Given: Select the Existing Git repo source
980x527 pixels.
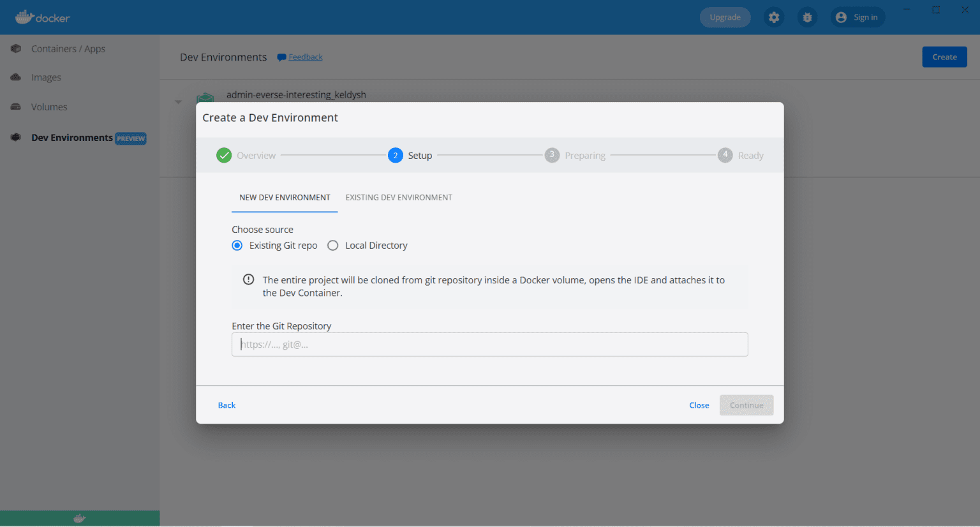Looking at the screenshot, I should click(x=237, y=245).
